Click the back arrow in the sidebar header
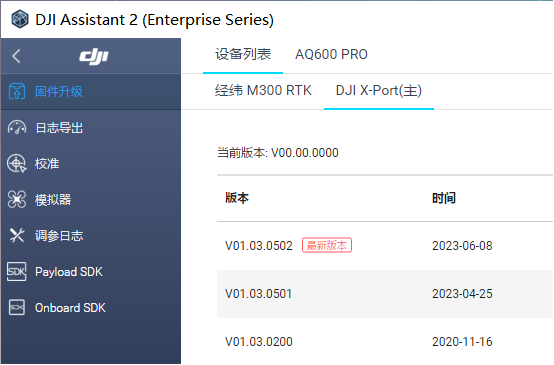 pyautogui.click(x=16, y=56)
